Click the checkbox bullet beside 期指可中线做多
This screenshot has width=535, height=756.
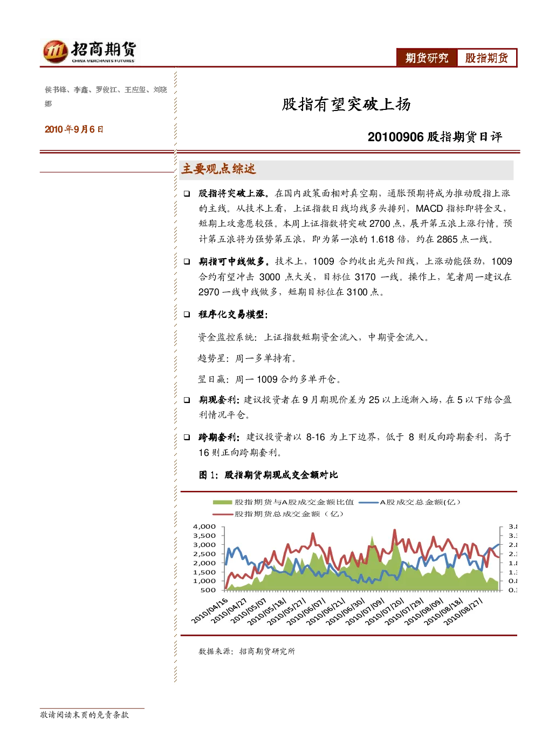pos(187,261)
